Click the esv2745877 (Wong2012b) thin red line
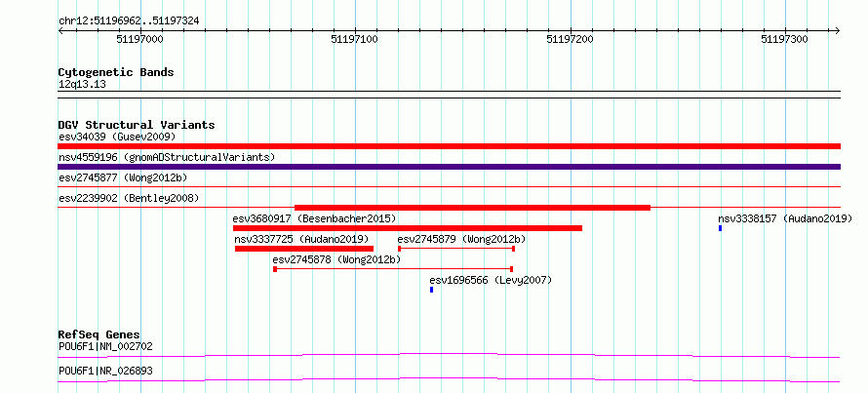This screenshot has height=393, width=868. pyautogui.click(x=449, y=187)
